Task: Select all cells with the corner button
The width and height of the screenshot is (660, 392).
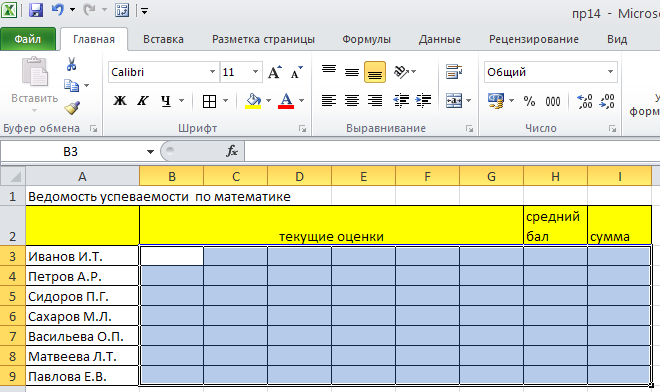Action: click(13, 176)
